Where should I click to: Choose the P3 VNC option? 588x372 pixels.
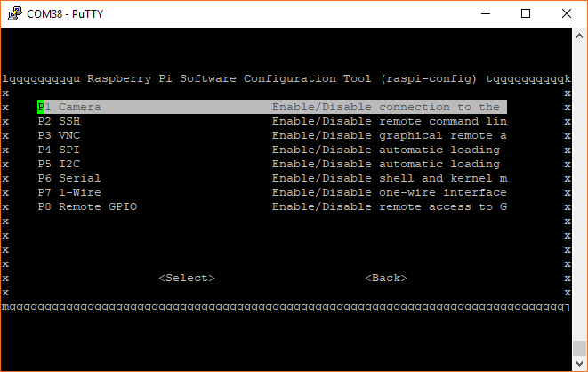point(272,135)
